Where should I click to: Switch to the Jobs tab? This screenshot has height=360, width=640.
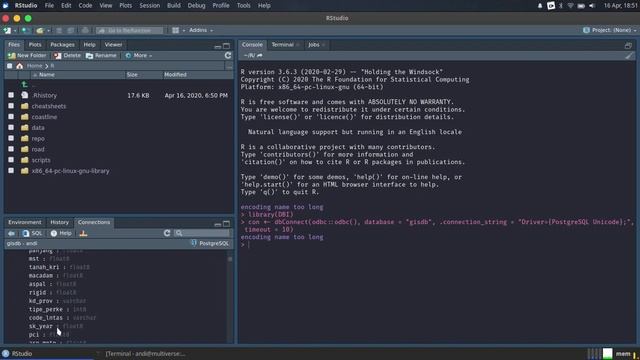click(313, 45)
